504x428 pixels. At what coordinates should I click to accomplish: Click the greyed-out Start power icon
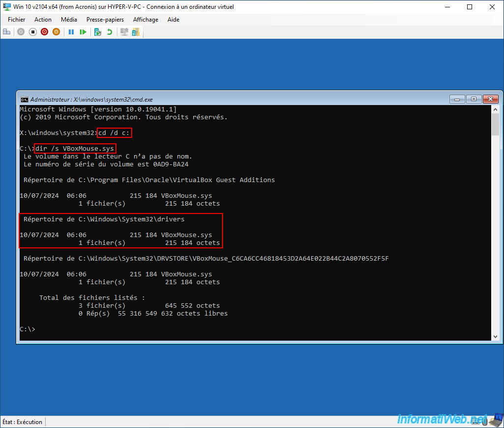[21, 32]
